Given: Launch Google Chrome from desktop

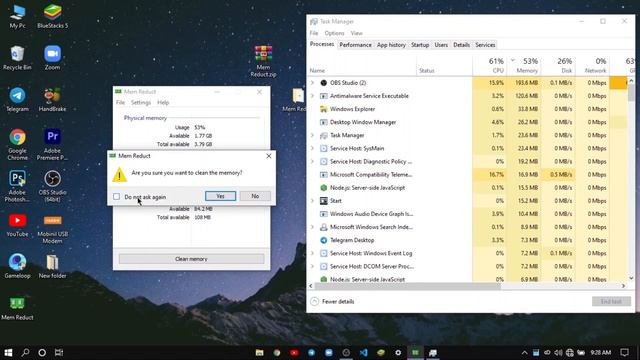Looking at the screenshot, I should coord(17,144).
